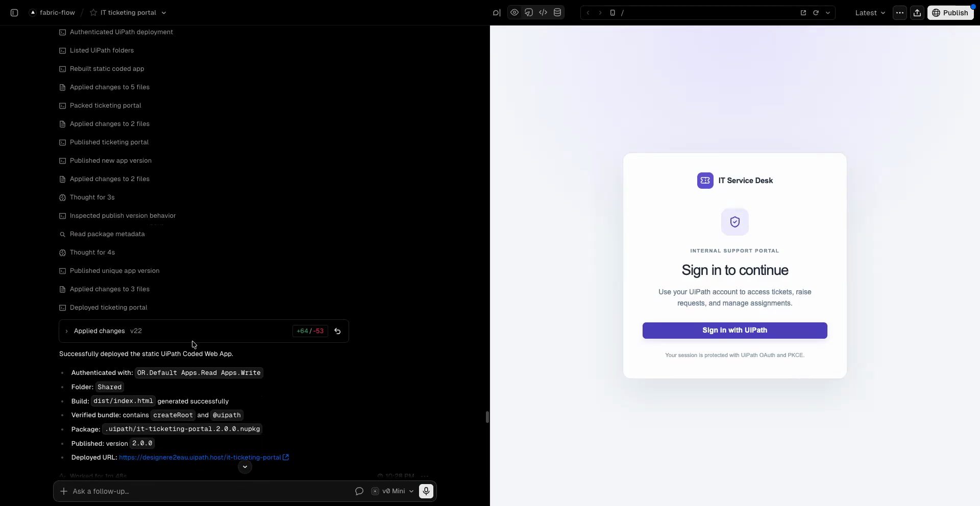Focus the 'Ask a follow-up' input
980x506 pixels.
[x=210, y=491]
